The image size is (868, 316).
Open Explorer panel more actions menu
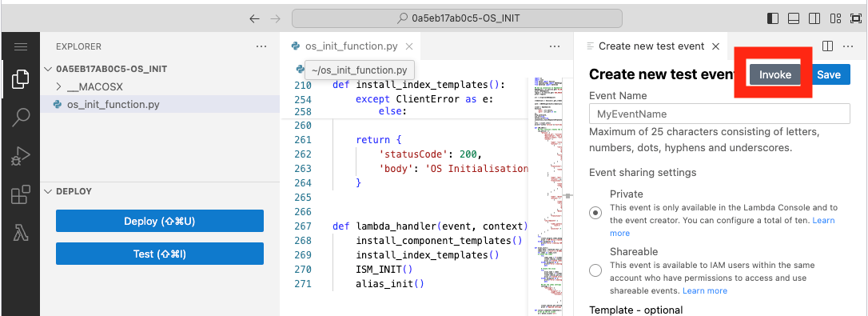(261, 46)
